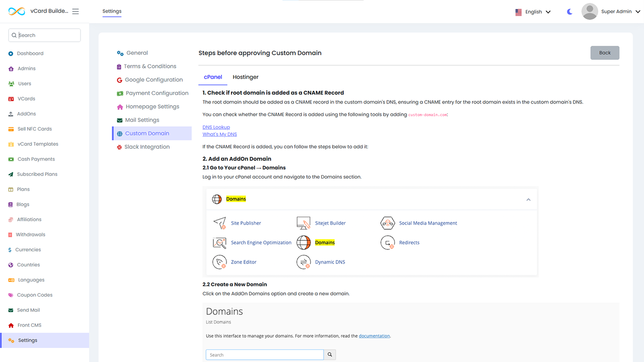Click the Mail Settings envelope icon

pos(120,120)
